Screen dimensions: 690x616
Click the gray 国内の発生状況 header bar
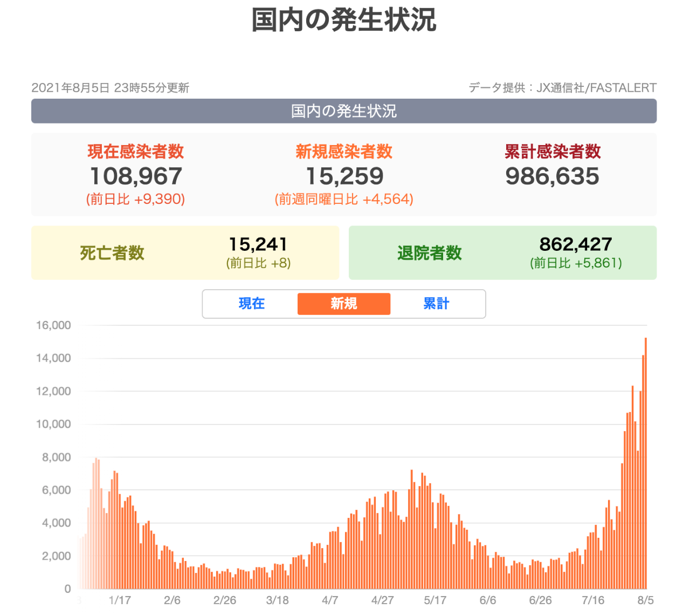point(344,111)
